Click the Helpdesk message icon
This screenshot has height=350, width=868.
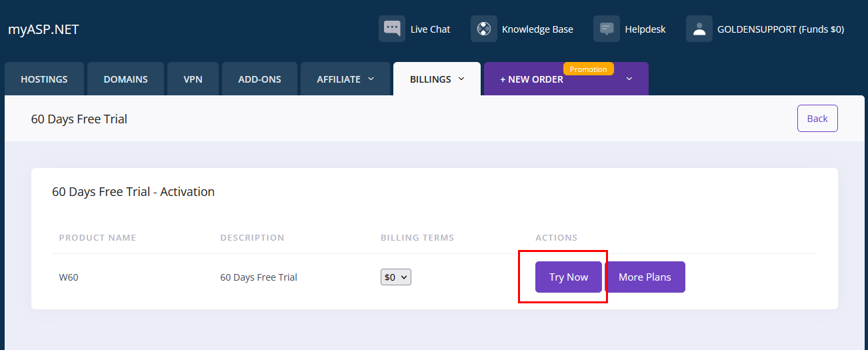(607, 29)
